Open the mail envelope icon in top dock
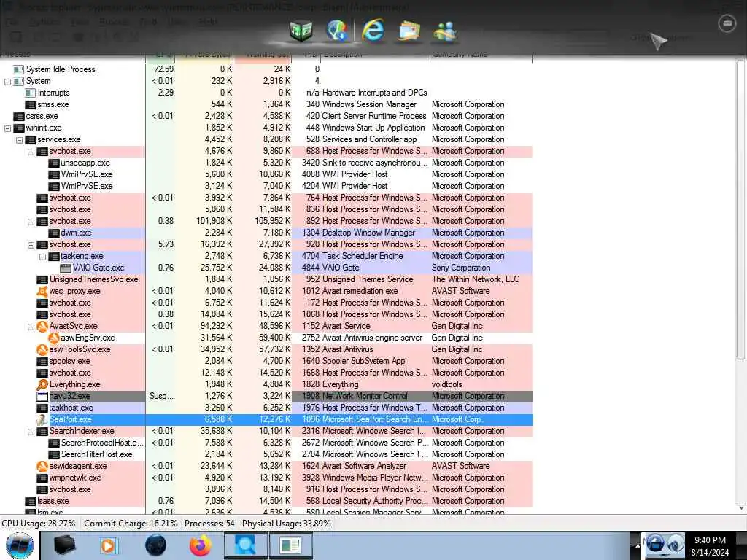 [x=409, y=31]
